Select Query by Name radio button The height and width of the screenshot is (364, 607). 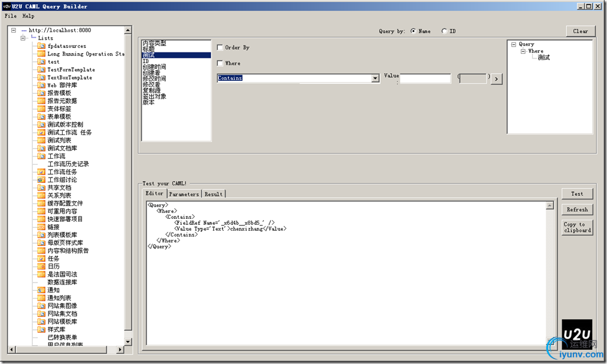point(413,31)
